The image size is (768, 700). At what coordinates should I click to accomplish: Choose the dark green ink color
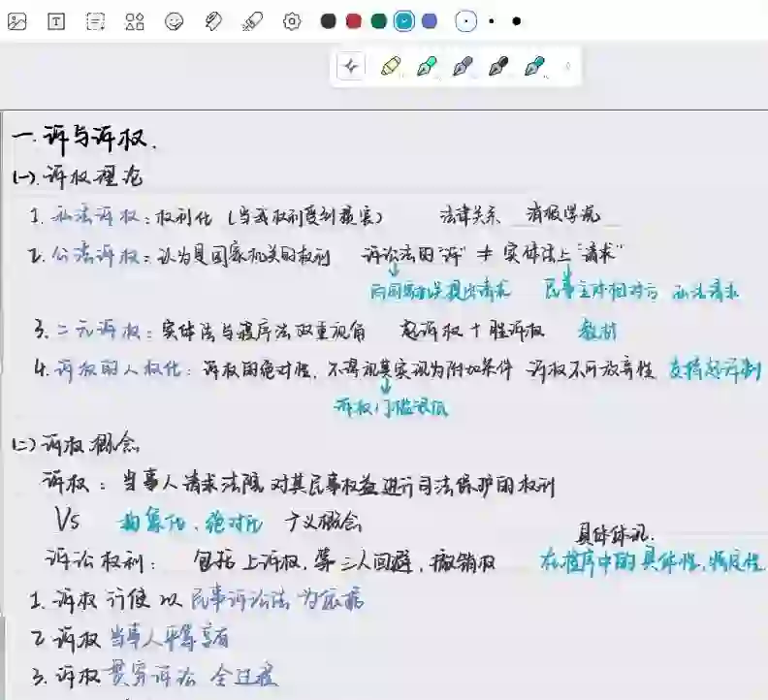tap(378, 21)
